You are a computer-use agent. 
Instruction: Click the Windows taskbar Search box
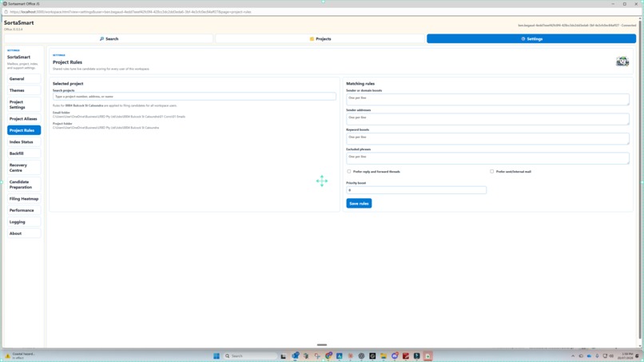coord(251,356)
